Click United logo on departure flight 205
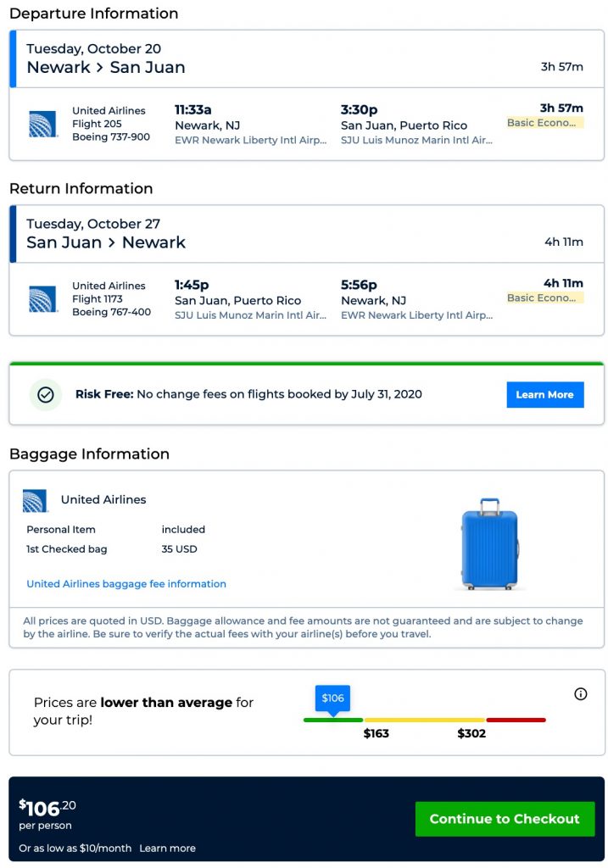The width and height of the screenshot is (608, 868). 42,124
